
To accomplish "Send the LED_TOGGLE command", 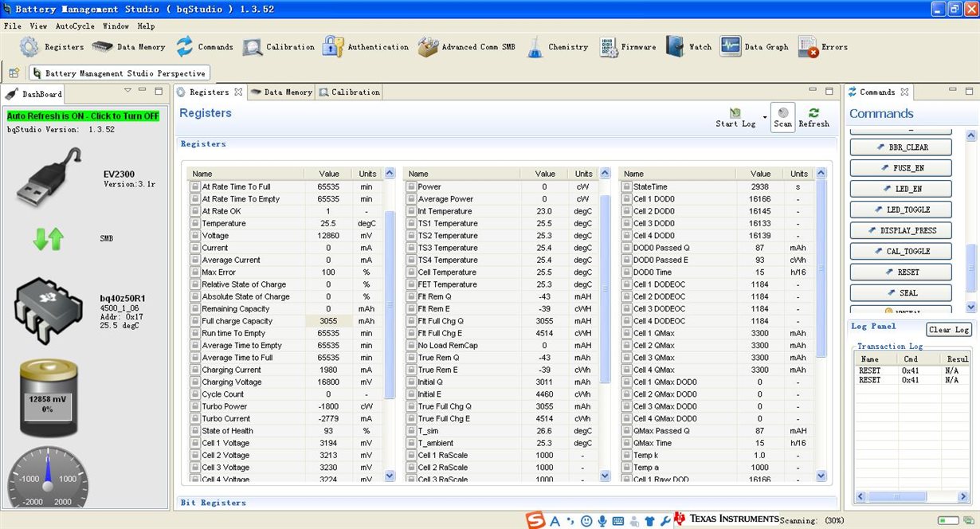I will [901, 210].
